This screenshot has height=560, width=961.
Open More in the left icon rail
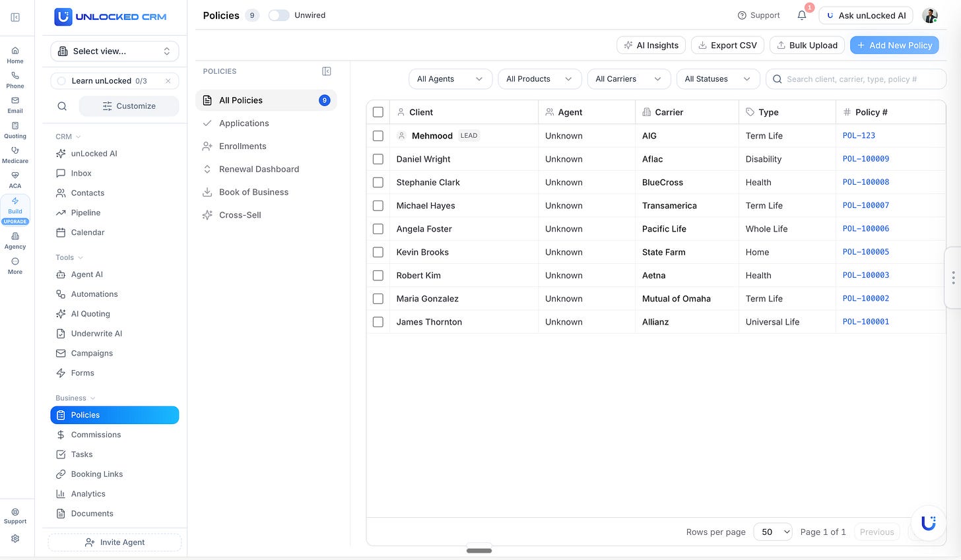click(15, 266)
